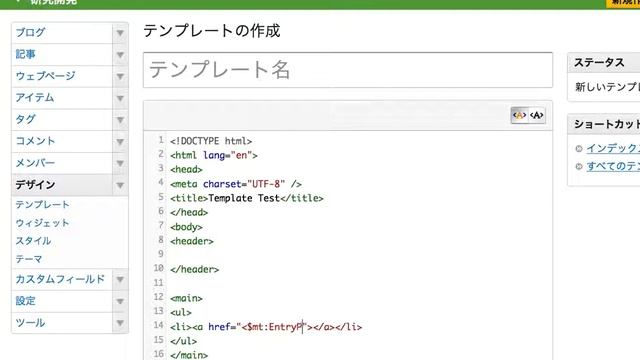Viewport: 640px width, 360px height.
Task: Click the DOCTYPE html code line
Action: coord(211,141)
